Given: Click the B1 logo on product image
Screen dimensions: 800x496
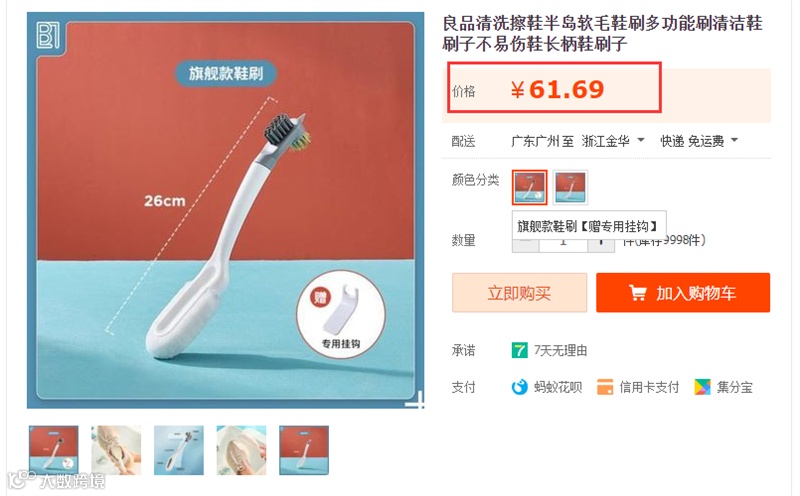Looking at the screenshot, I should [x=49, y=35].
